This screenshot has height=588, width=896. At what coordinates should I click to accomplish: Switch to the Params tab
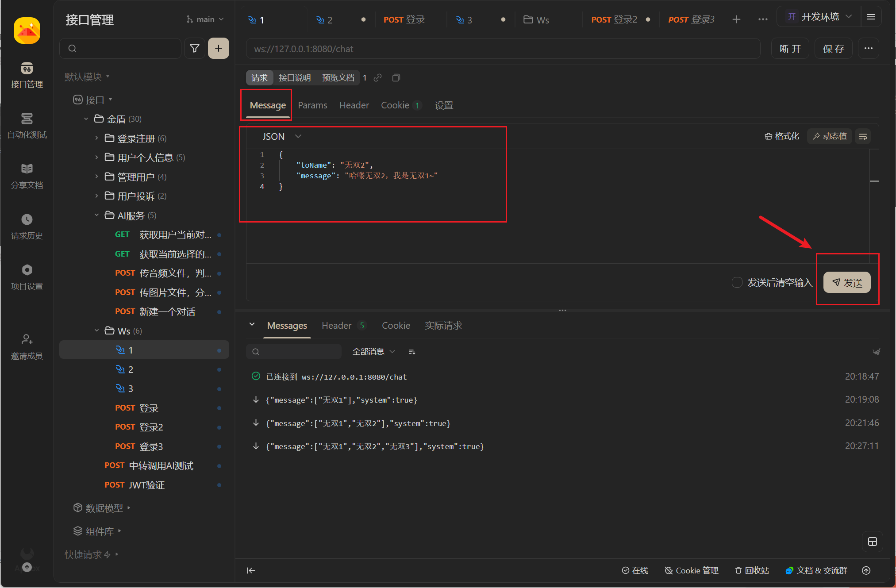tap(312, 105)
